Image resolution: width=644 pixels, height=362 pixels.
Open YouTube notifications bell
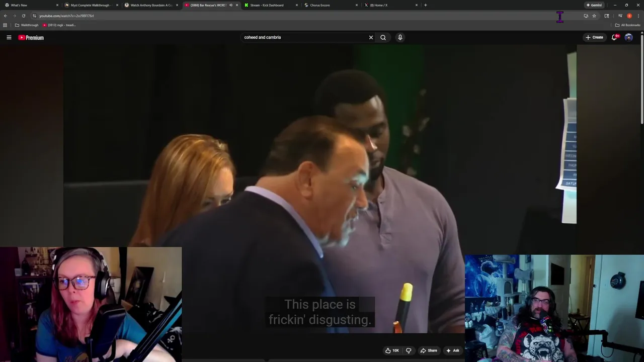[614, 37]
